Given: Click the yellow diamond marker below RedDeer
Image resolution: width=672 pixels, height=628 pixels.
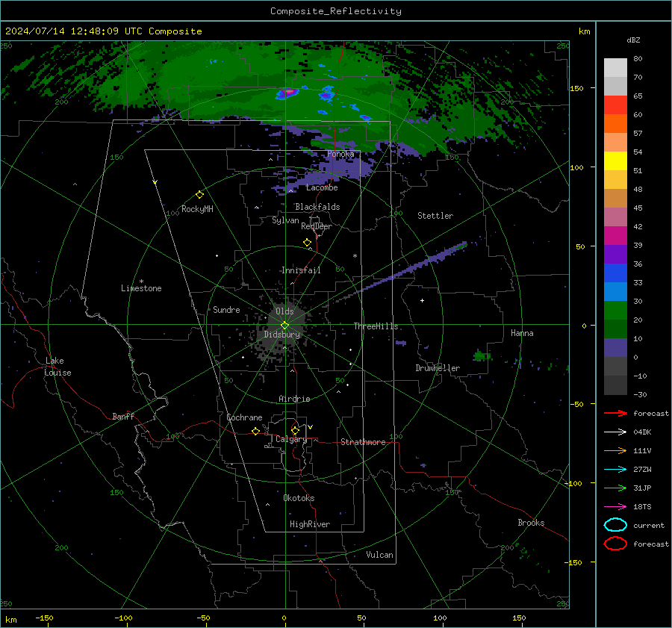Looking at the screenshot, I should tap(308, 243).
